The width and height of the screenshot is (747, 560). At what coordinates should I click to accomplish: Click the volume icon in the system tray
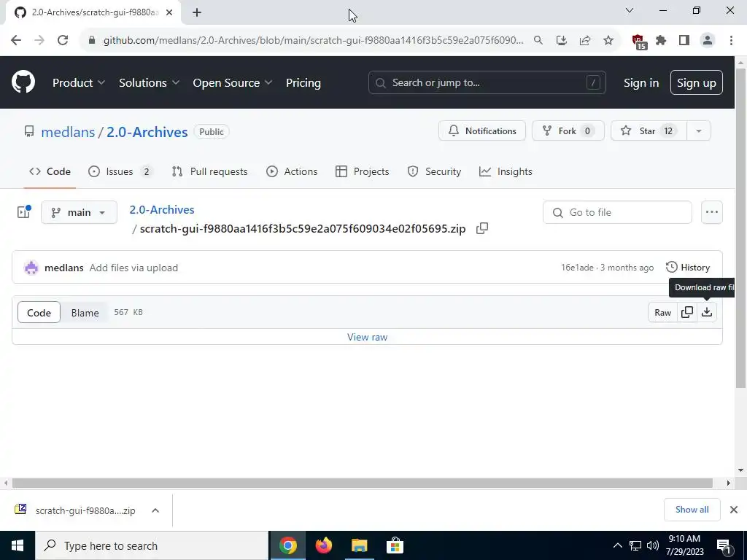(653, 545)
